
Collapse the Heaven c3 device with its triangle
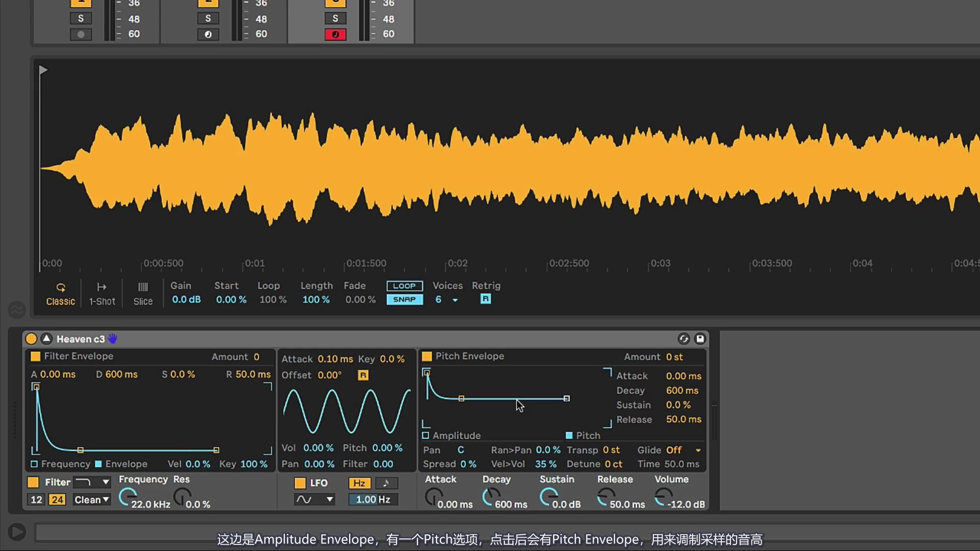[46, 338]
